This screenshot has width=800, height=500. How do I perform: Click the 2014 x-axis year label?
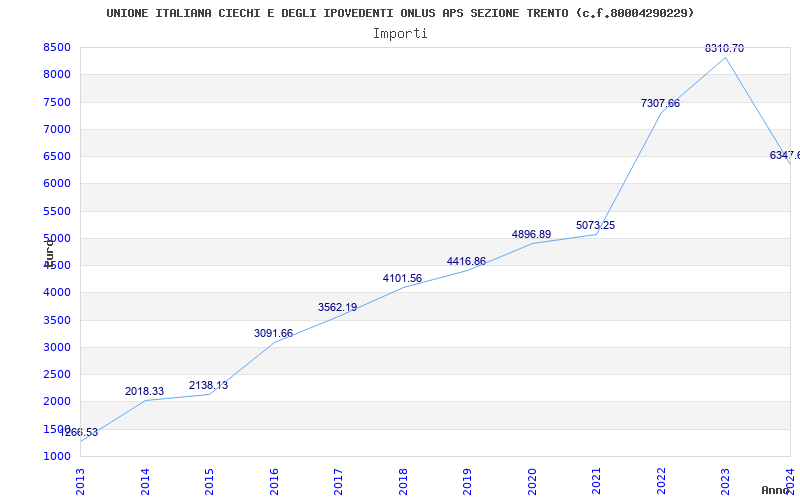(x=145, y=481)
